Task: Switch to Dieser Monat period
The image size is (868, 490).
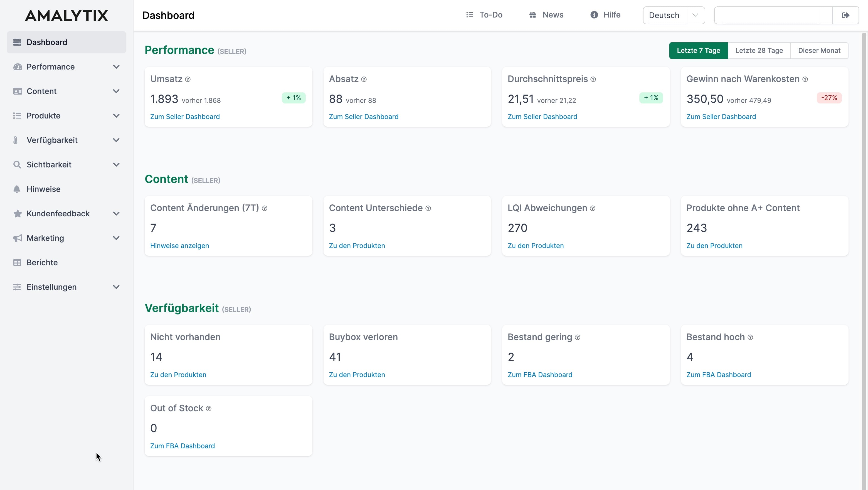Action: [819, 51]
